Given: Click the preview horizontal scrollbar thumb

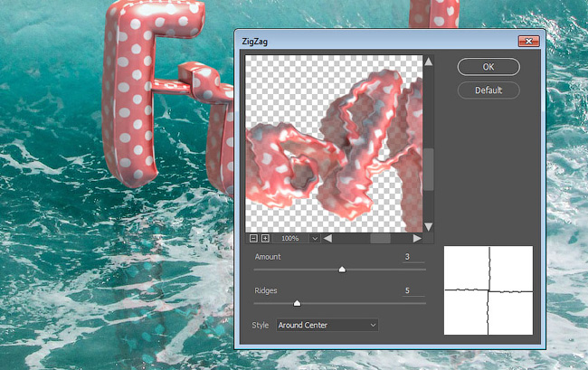Looking at the screenshot, I should (380, 239).
